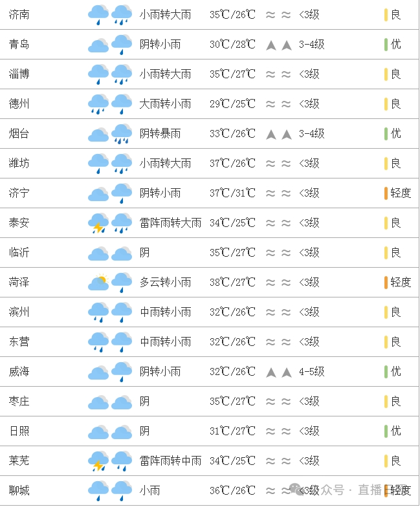Click the heavy rain icon for 烟台

point(122,134)
